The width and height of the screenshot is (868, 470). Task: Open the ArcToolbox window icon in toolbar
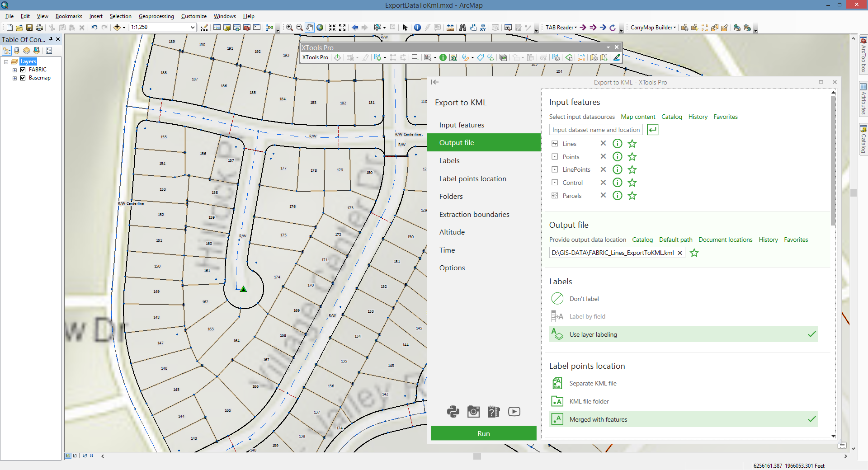247,28
